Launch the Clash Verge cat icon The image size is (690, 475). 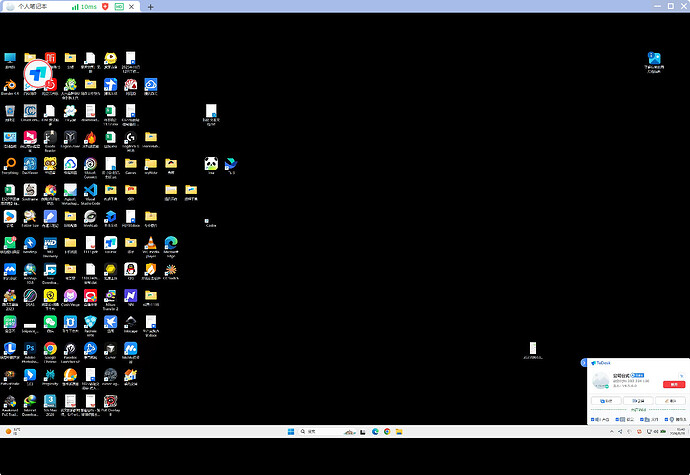click(x=70, y=296)
